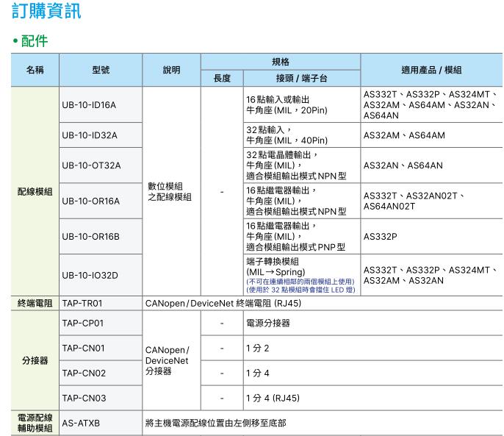Click the 訂購資訊 page heading
504x436 pixels.
pyautogui.click(x=46, y=12)
